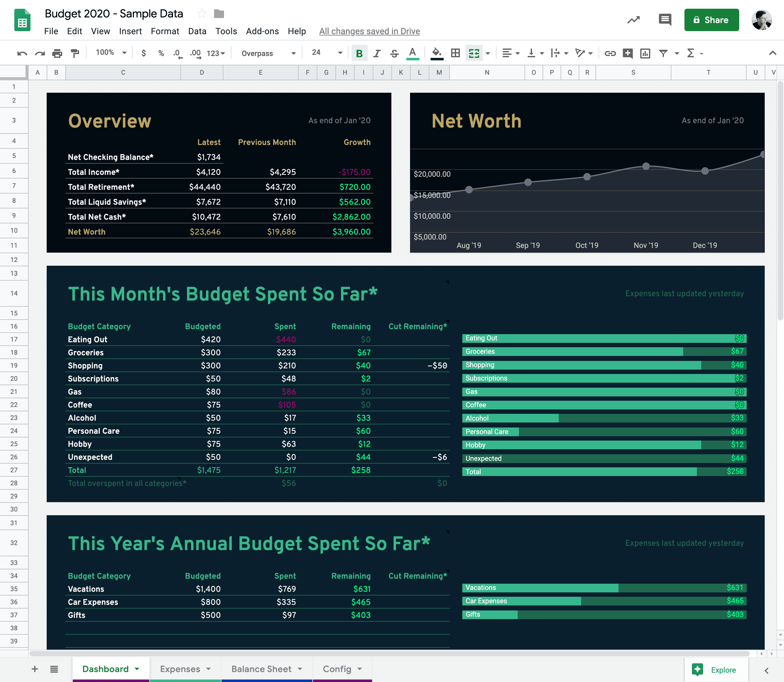The height and width of the screenshot is (682, 784).
Task: Click the borders icon in toolbar
Action: [x=455, y=53]
